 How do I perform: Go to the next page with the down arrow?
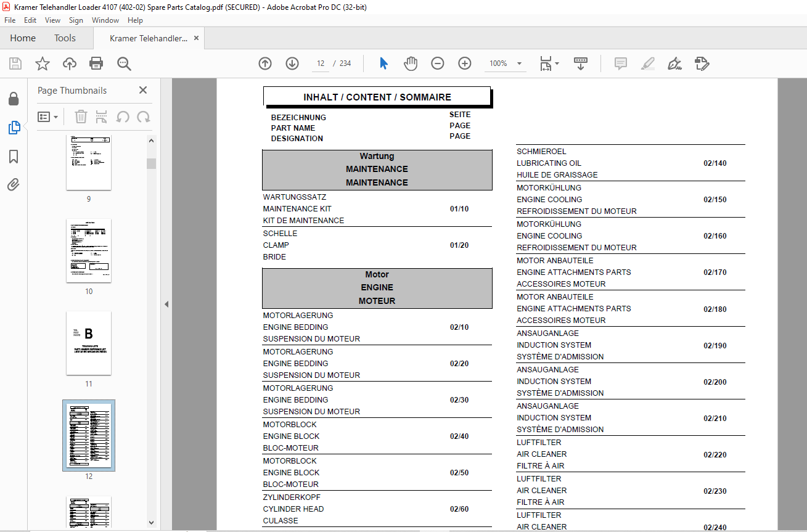pos(292,63)
